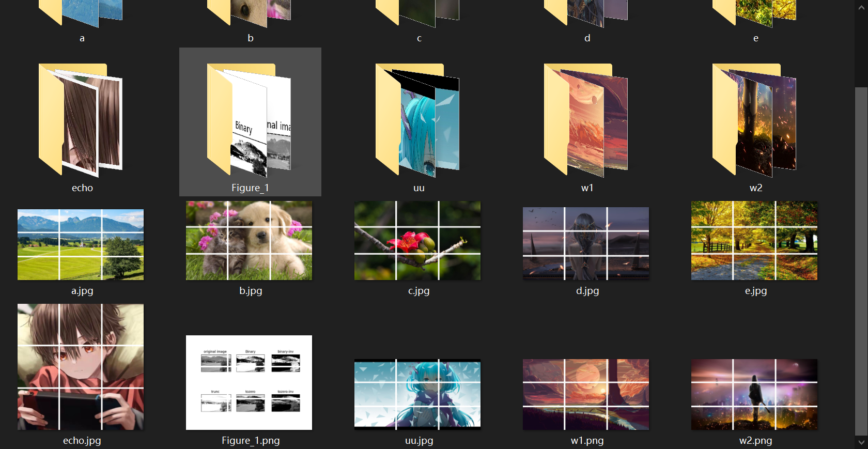Click the file name label a.jpg

(x=82, y=291)
